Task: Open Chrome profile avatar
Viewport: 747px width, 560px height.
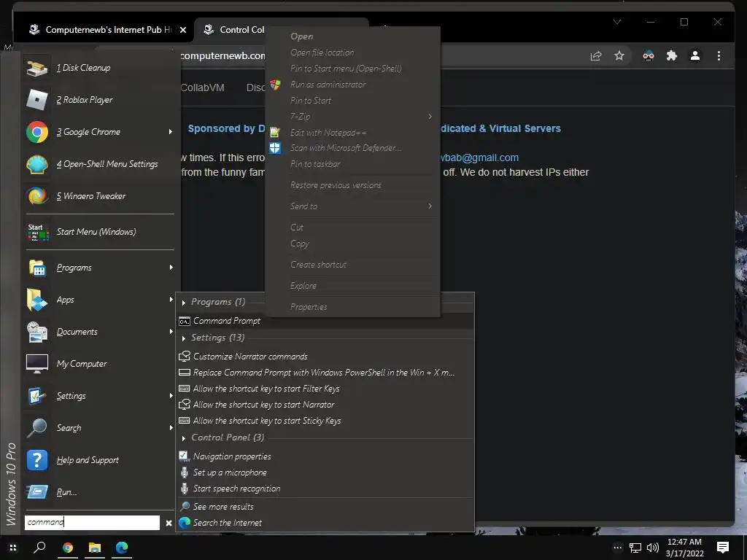Action: pyautogui.click(x=695, y=56)
